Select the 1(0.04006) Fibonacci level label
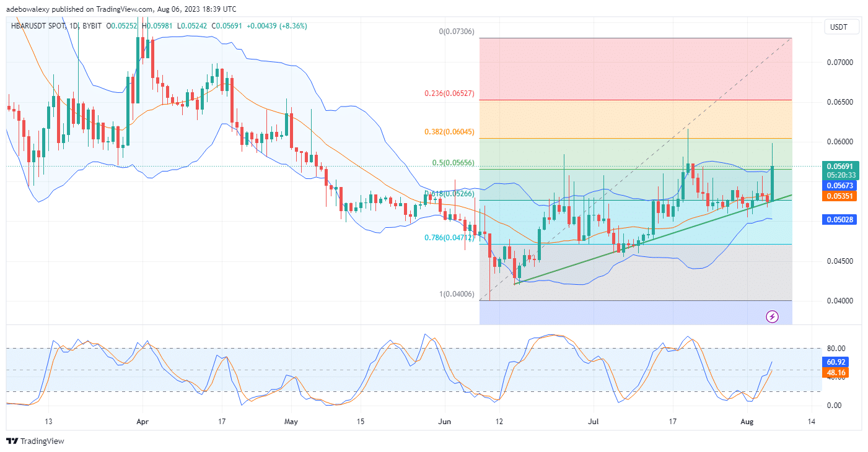Screen dimensions: 868x452 tap(457, 295)
